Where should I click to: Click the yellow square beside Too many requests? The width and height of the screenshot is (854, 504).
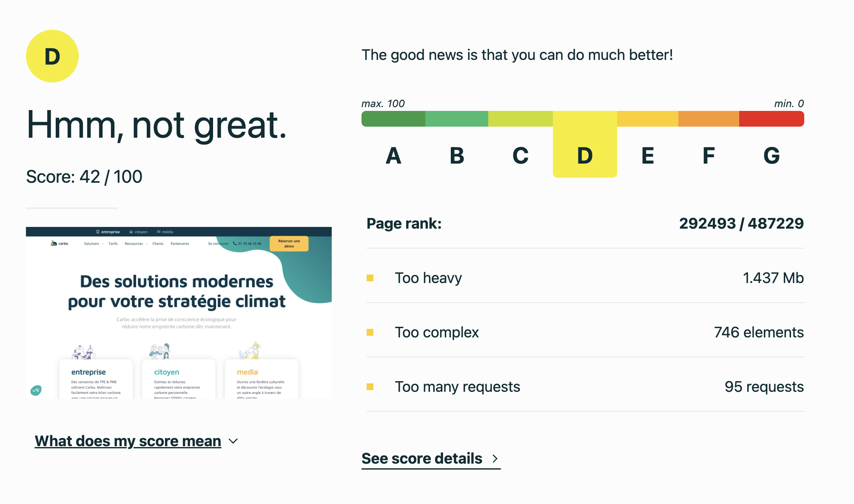[x=370, y=387]
